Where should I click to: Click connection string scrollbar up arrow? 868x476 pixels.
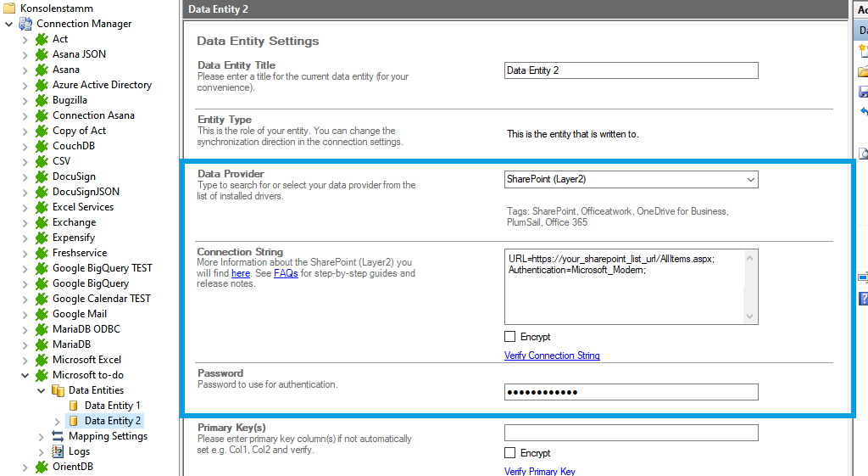(749, 258)
